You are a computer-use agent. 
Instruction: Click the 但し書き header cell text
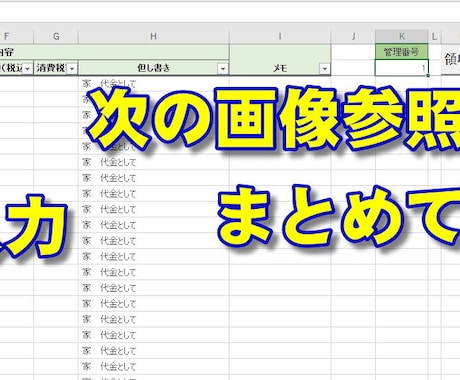[154, 68]
